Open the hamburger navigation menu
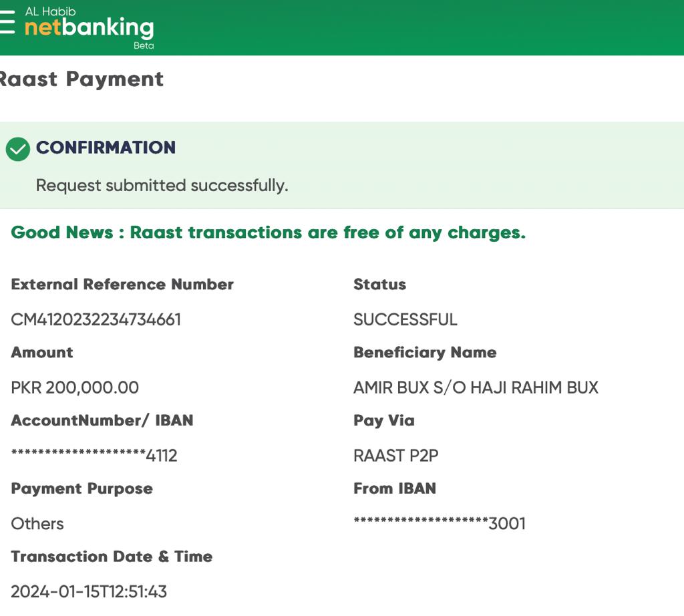 click(x=7, y=23)
